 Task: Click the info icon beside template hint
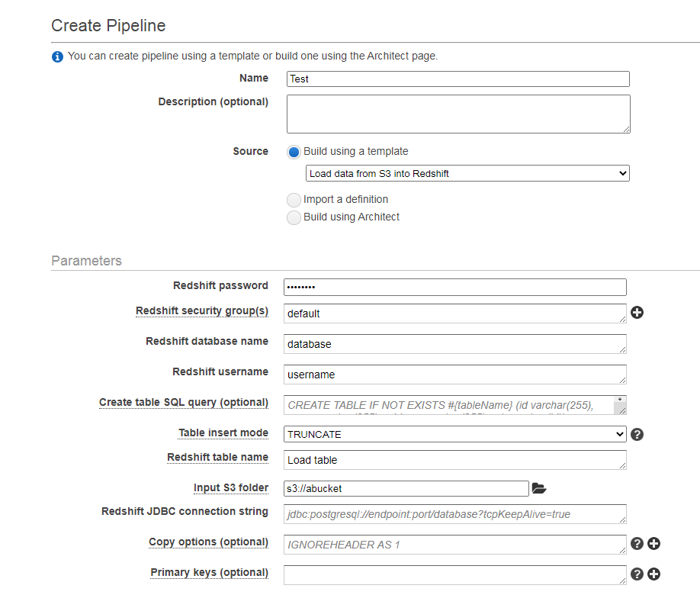point(57,56)
